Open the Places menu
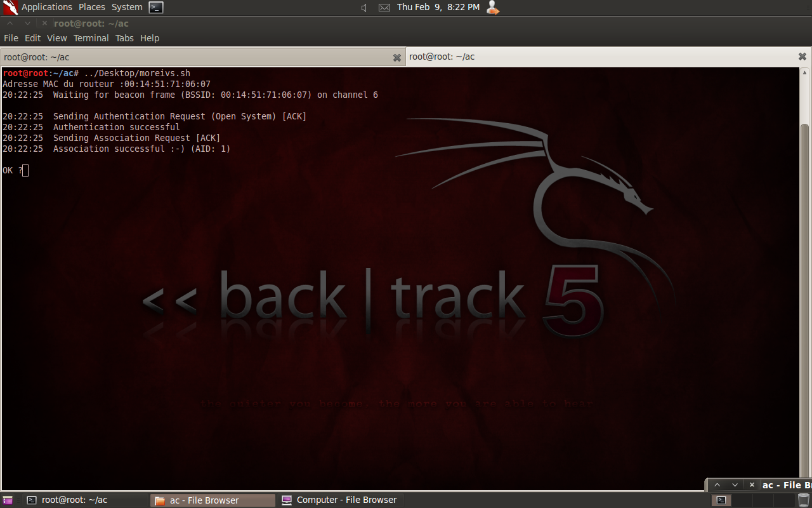This screenshot has height=508, width=812. pos(92,7)
